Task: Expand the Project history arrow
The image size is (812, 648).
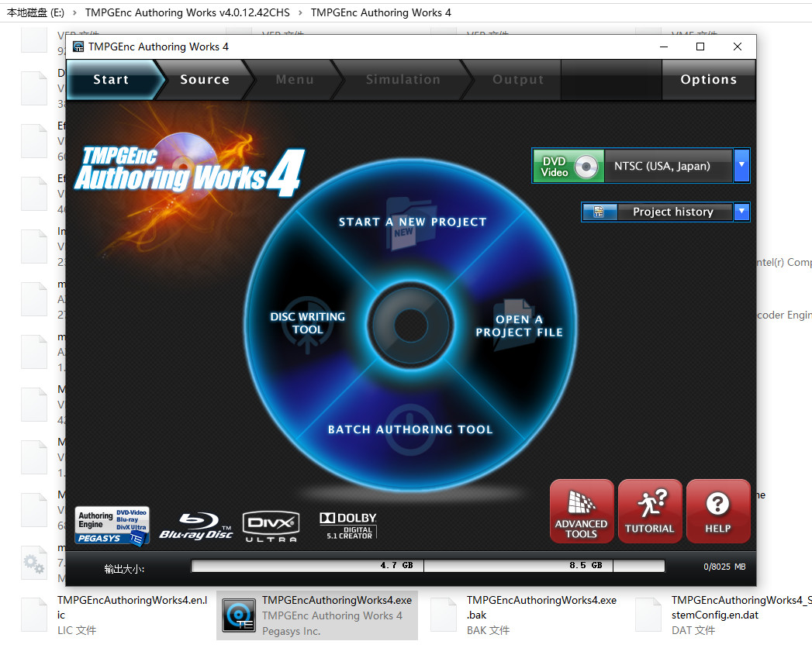Action: [x=741, y=212]
